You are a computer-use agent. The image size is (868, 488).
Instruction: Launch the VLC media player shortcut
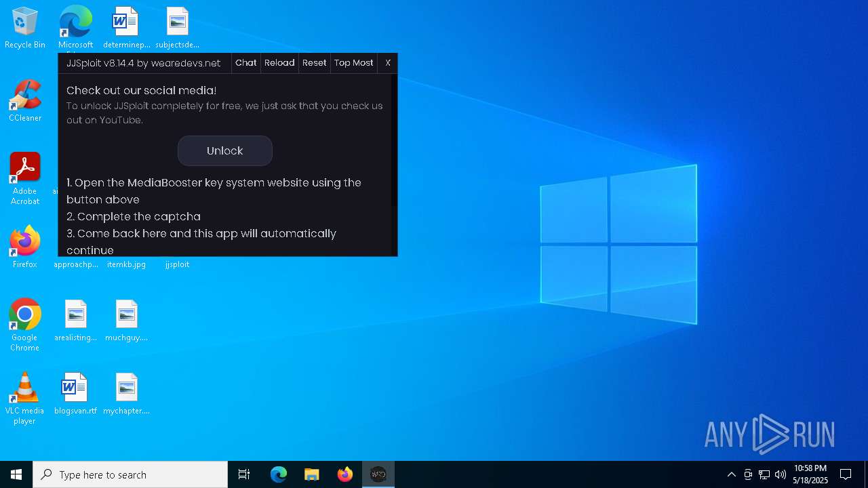click(25, 399)
